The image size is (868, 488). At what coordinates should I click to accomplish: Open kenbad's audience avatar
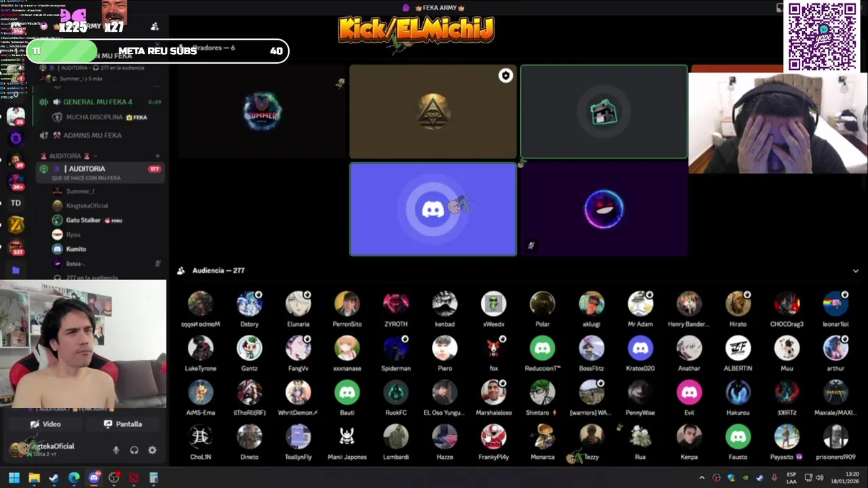coord(445,304)
